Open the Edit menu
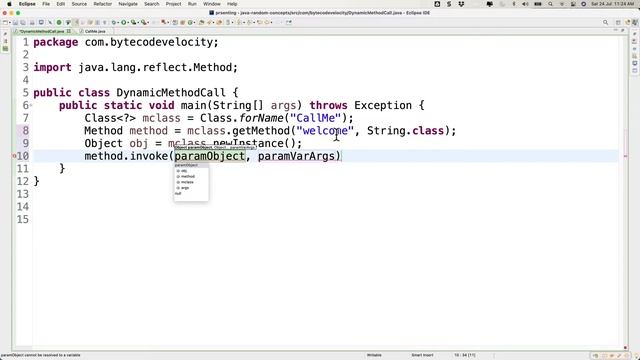 [x=61, y=4]
